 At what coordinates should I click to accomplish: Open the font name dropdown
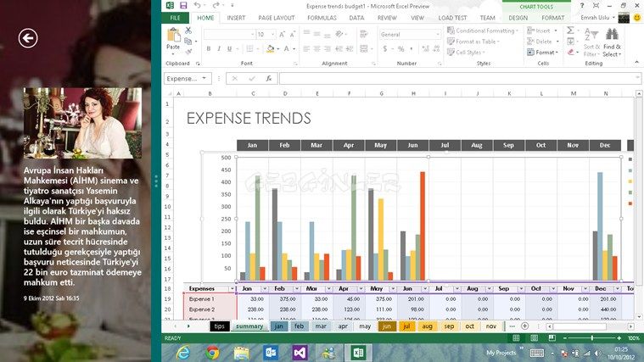[x=252, y=35]
